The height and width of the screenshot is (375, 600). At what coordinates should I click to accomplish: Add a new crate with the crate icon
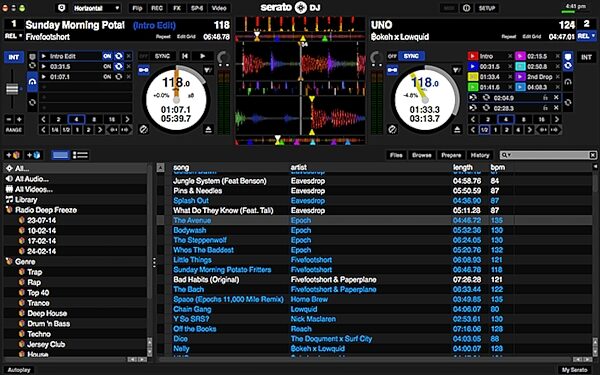[x=13, y=155]
